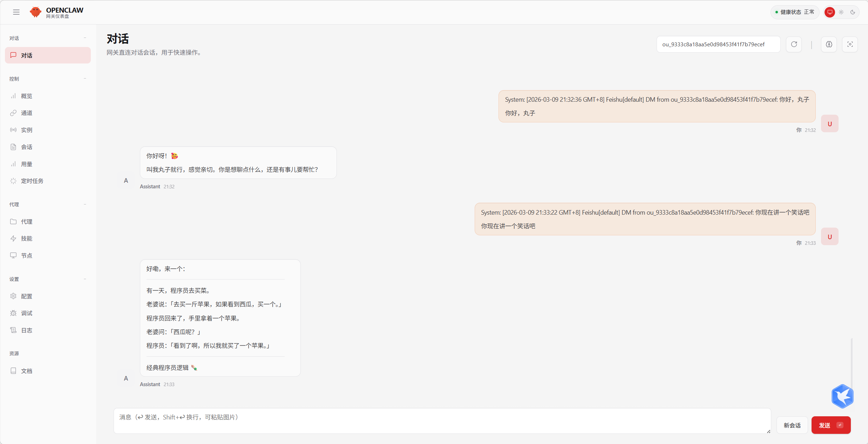Collapse the 控制 sidebar section
Image resolution: width=868 pixels, height=444 pixels.
[85, 79]
